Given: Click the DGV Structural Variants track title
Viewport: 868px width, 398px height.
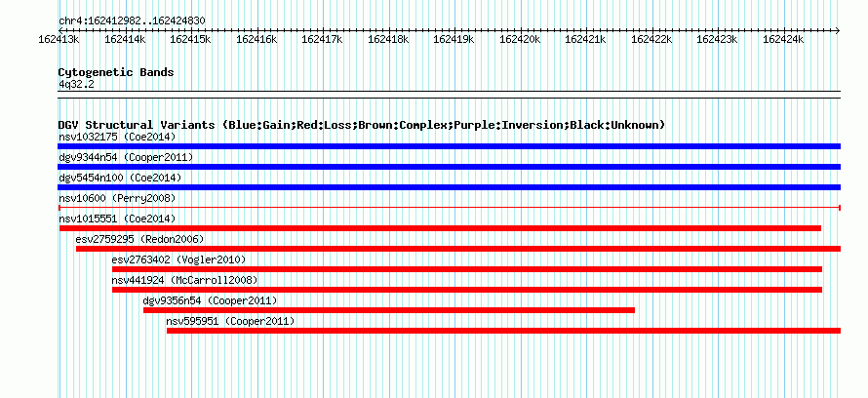Looking at the screenshot, I should tap(362, 125).
